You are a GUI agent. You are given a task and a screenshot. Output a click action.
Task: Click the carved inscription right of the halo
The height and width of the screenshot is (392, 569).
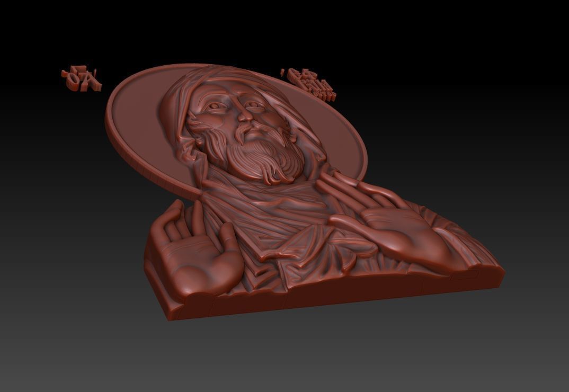tap(309, 85)
